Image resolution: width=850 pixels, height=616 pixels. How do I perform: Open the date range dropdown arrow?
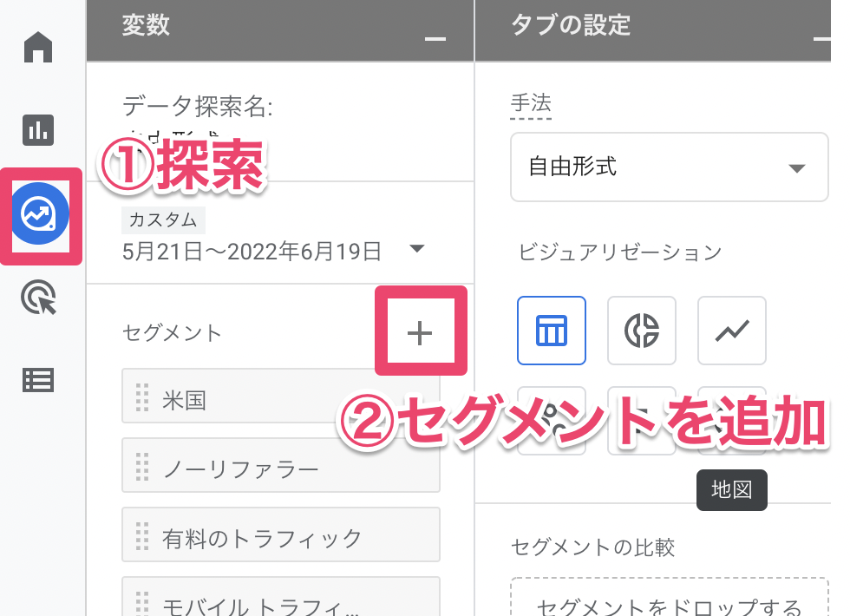(417, 250)
